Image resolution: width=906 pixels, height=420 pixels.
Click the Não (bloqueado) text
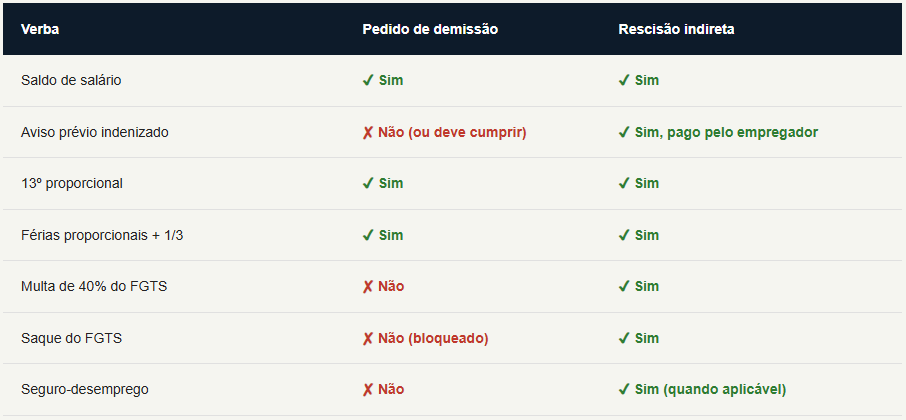pyautogui.click(x=433, y=338)
